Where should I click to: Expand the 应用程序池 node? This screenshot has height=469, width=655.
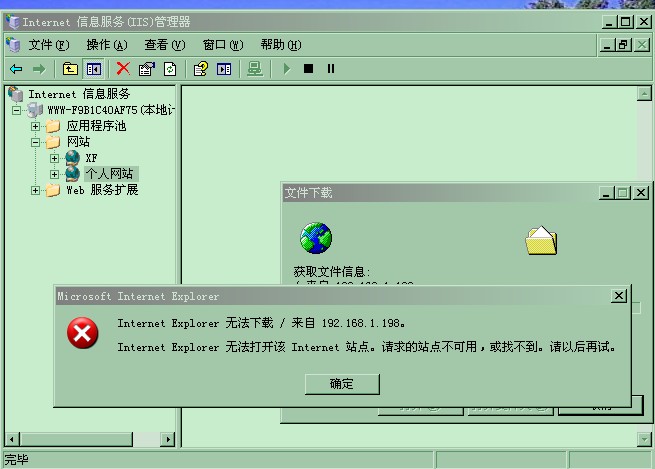[36, 127]
